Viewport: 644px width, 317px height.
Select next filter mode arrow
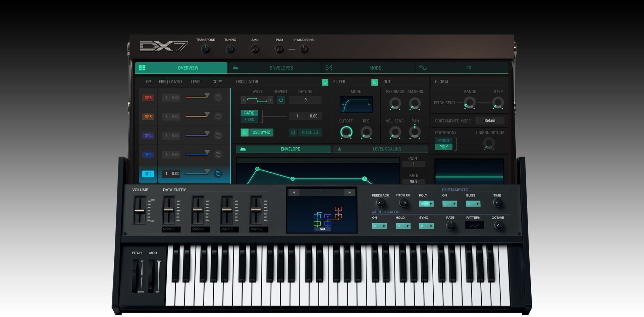pyautogui.click(x=369, y=105)
